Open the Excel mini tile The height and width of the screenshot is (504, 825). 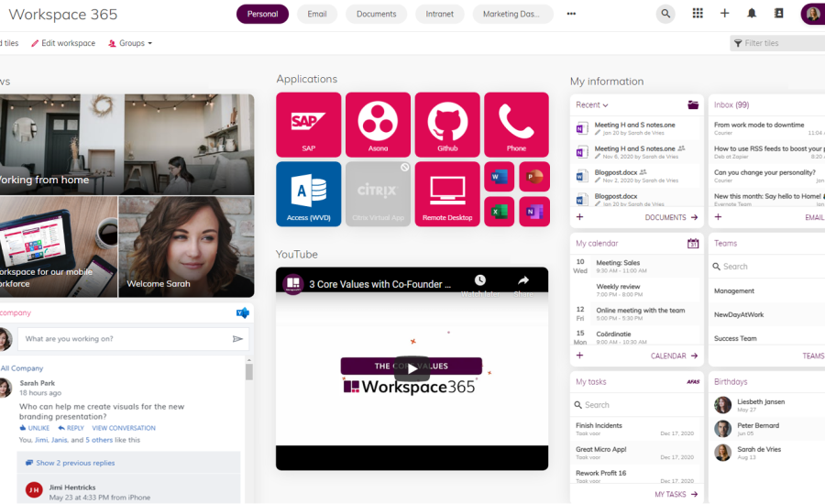(x=500, y=212)
